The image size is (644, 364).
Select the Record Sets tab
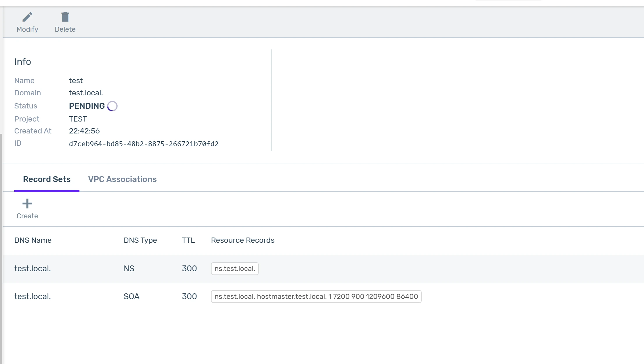coord(47,179)
